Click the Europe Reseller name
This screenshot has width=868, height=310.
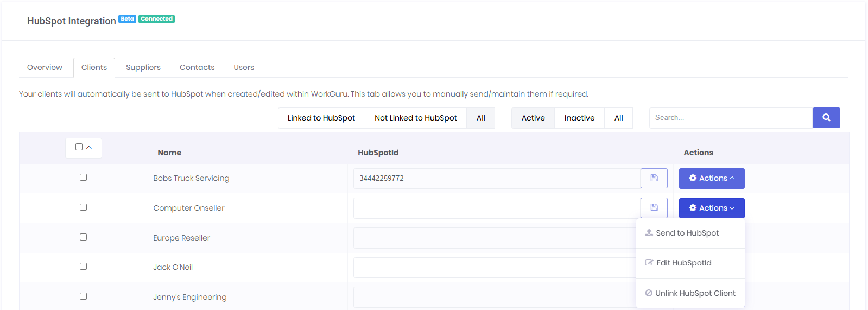tap(181, 238)
